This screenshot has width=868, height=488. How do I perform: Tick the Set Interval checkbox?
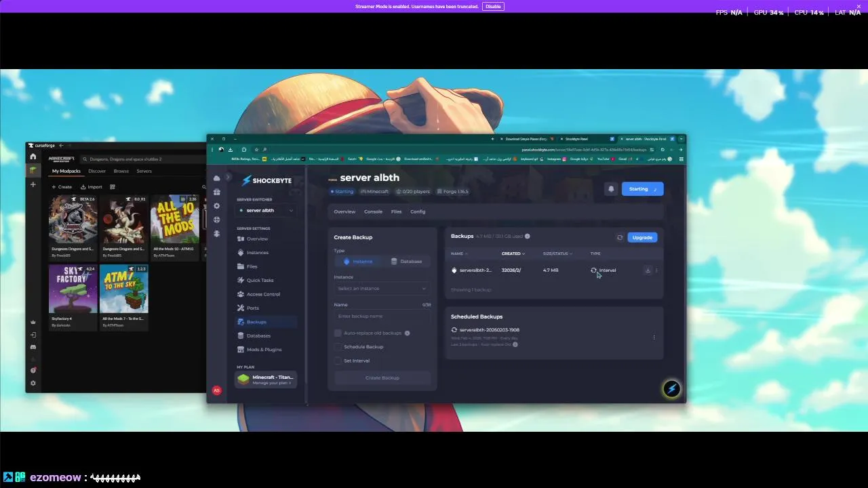click(338, 361)
